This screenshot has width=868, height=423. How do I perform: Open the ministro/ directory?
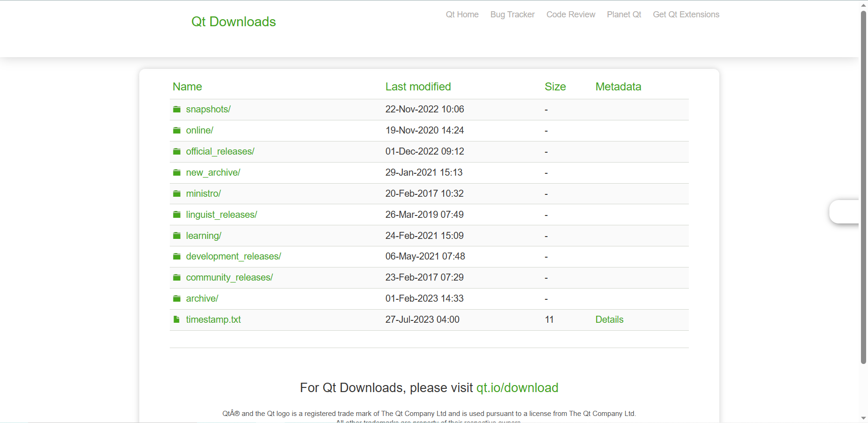(x=204, y=193)
